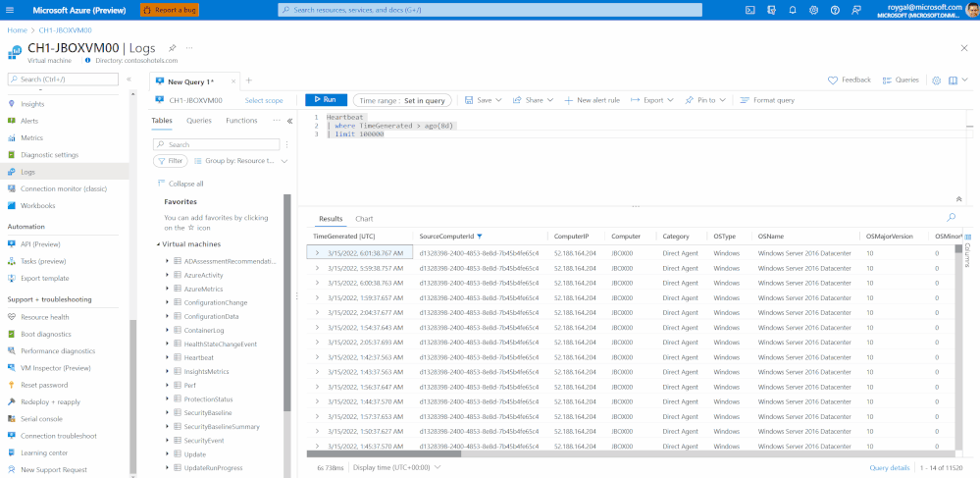The width and height of the screenshot is (980, 478).
Task: Collapse the Virtual machines group
Action: pos(158,244)
